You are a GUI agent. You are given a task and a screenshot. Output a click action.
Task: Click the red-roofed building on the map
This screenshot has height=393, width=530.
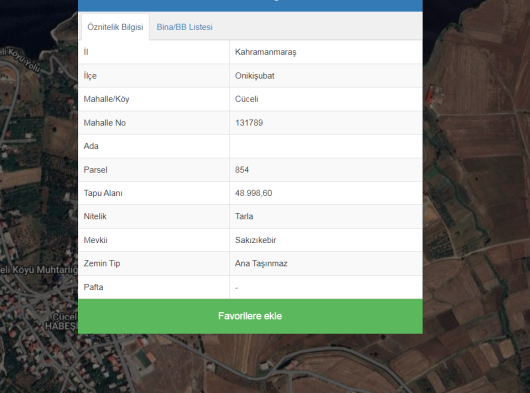(x=429, y=95)
